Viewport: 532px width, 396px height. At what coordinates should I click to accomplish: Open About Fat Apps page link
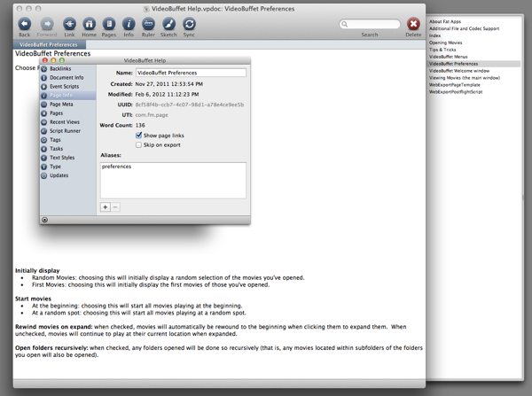coord(445,21)
